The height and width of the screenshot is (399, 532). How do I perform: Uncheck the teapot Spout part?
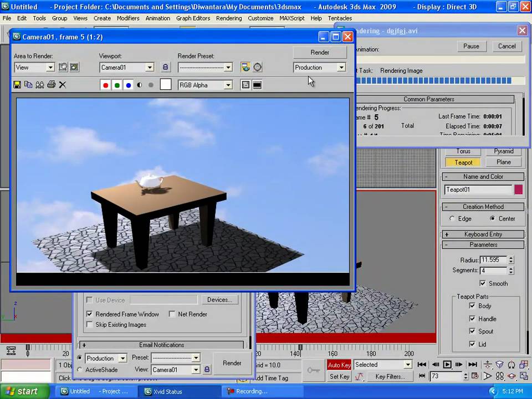click(x=472, y=331)
